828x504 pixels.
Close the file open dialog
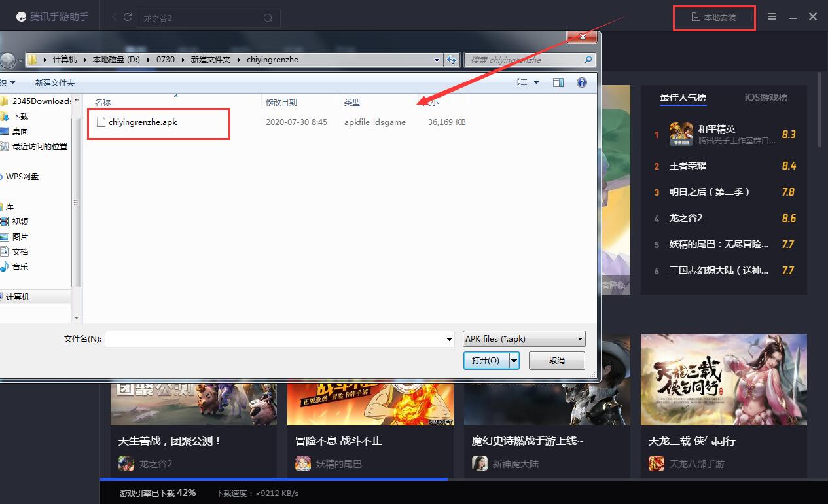(x=581, y=37)
